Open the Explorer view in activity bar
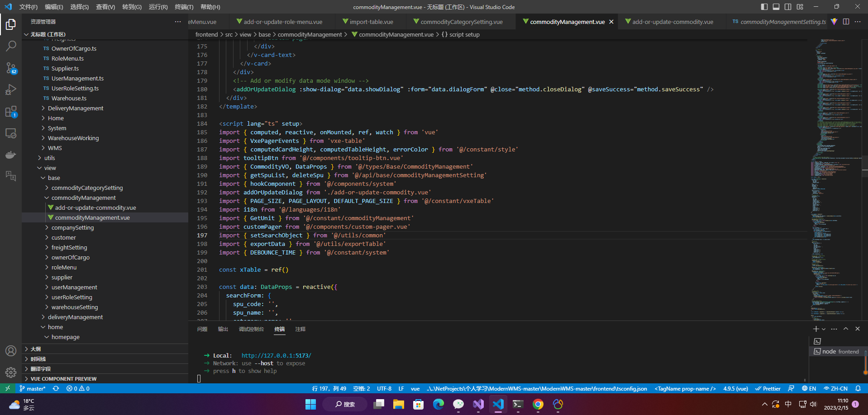 11,24
